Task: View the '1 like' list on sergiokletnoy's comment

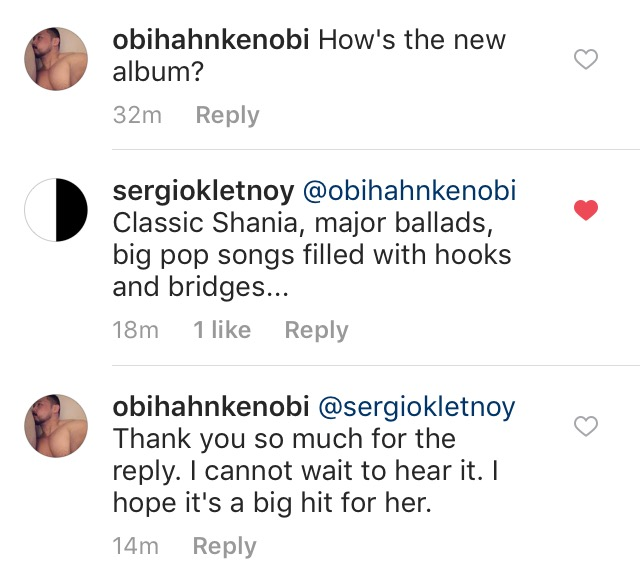Action: pyautogui.click(x=222, y=330)
